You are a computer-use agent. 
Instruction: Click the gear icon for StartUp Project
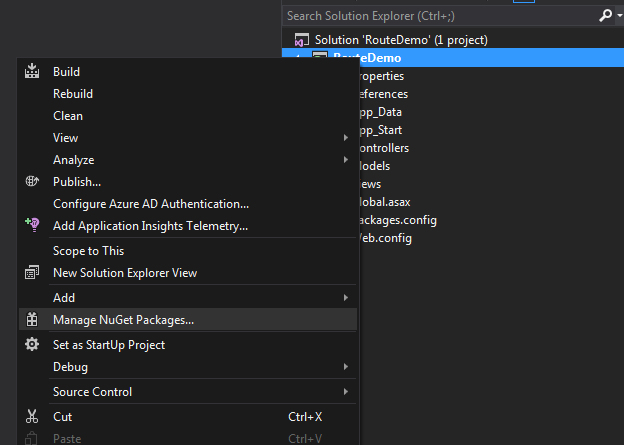(32, 345)
